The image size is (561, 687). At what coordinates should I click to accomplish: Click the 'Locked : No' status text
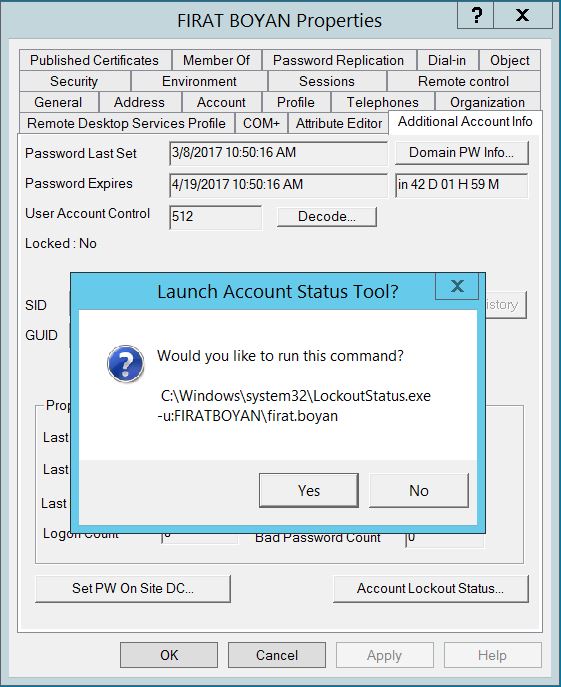pyautogui.click(x=61, y=244)
